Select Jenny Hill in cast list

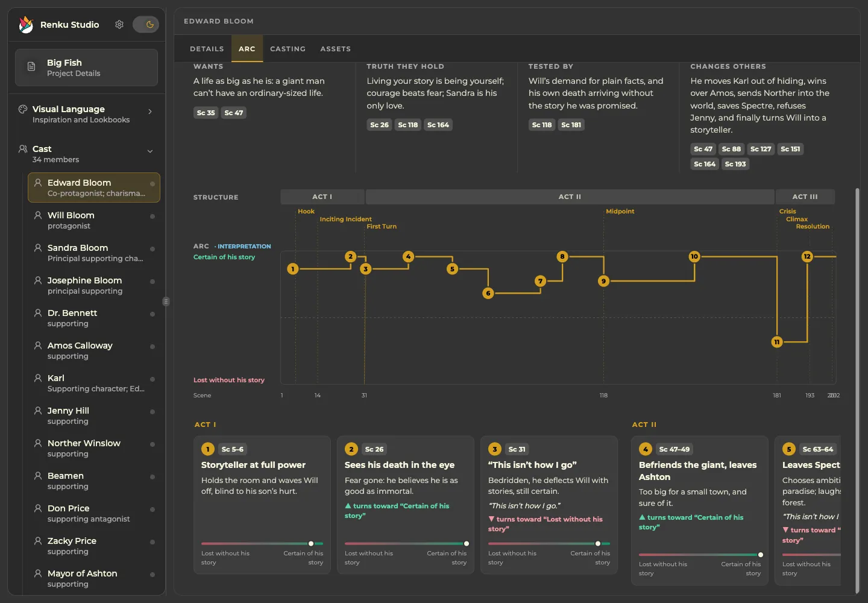tap(94, 415)
